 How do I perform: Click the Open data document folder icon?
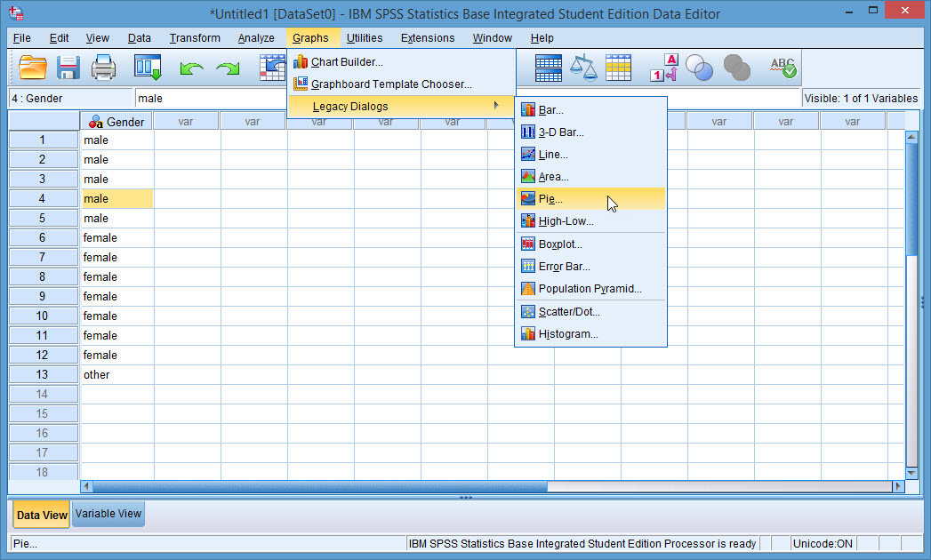click(x=33, y=68)
